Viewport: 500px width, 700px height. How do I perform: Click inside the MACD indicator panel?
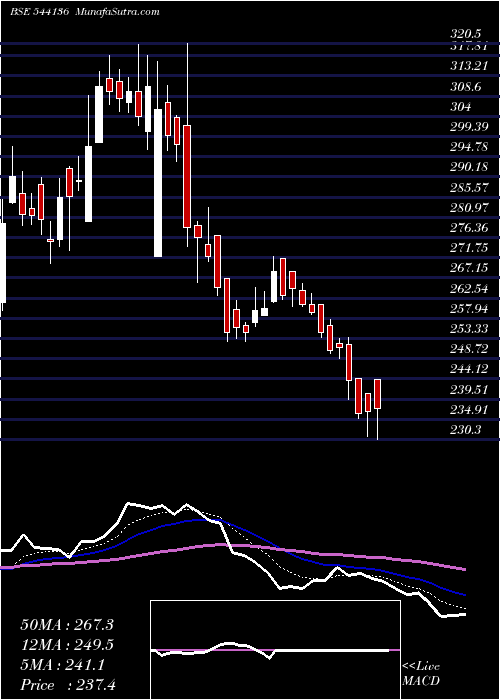pyautogui.click(x=275, y=650)
